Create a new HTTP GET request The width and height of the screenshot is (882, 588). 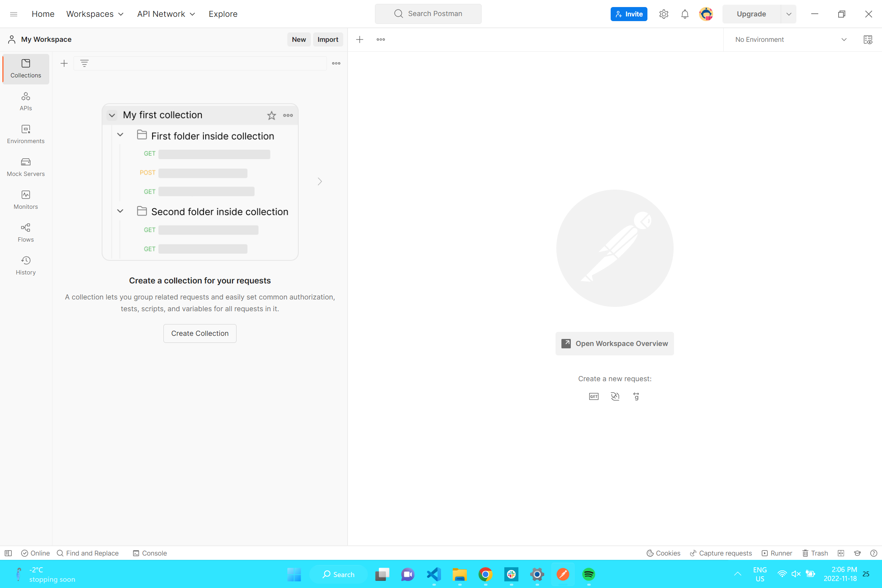[x=593, y=396]
